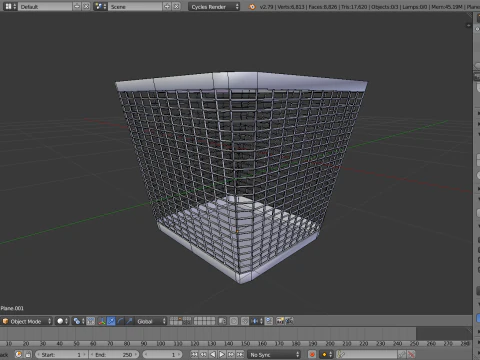Open the keying set type dropdown
This screenshot has height=360, width=480.
pos(326,355)
